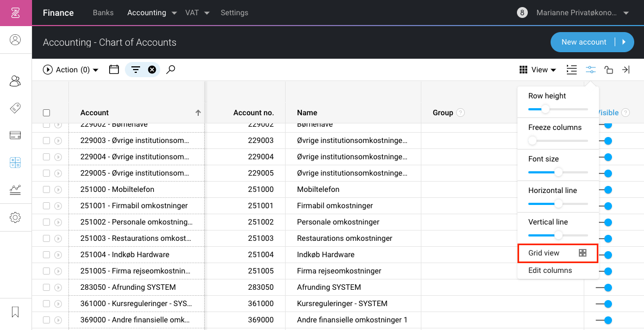Adjust the Font size slider
This screenshot has height=330, width=644.
point(558,172)
